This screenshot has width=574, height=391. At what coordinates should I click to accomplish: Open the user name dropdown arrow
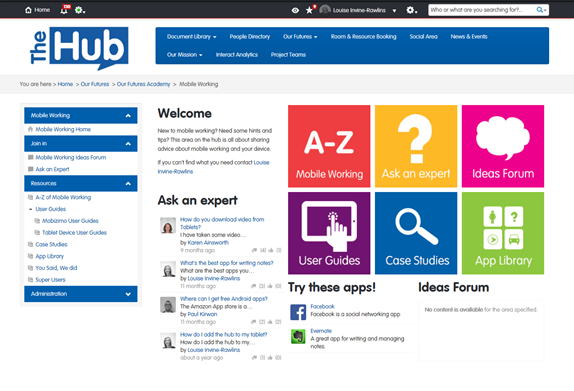[394, 11]
